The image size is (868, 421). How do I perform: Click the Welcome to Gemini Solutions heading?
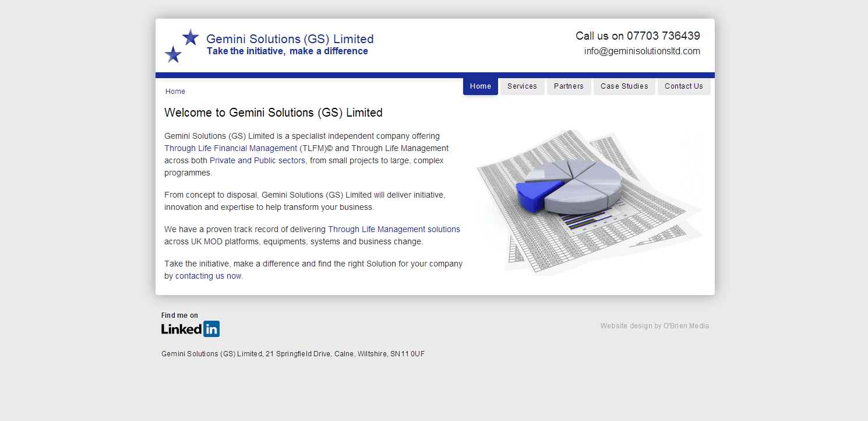point(273,113)
